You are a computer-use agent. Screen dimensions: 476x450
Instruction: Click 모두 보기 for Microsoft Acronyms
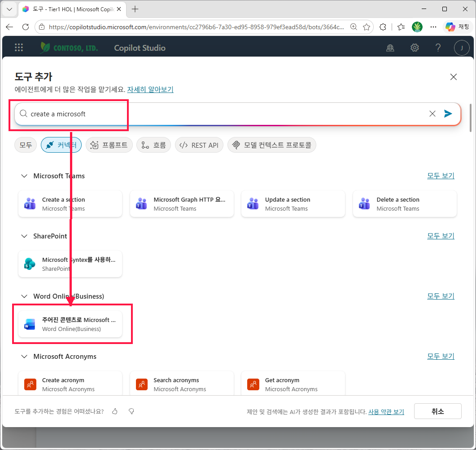point(441,356)
